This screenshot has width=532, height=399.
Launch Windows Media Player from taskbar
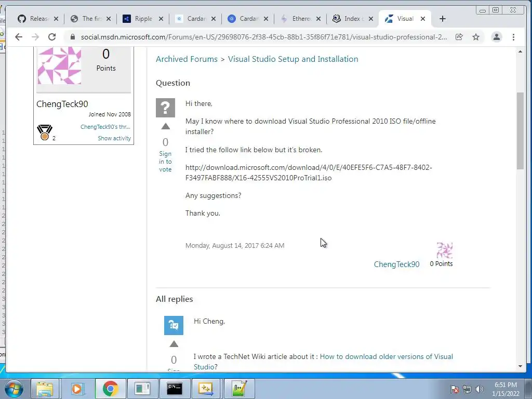77,389
